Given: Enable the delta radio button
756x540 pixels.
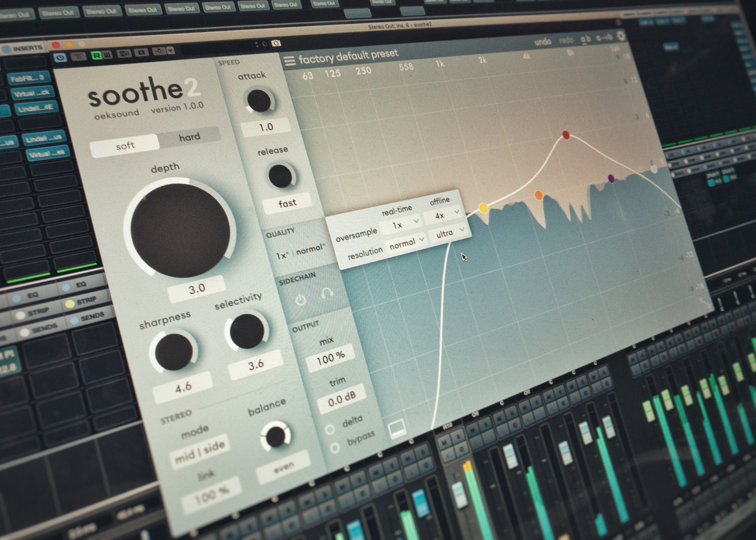Looking at the screenshot, I should pos(330,429).
